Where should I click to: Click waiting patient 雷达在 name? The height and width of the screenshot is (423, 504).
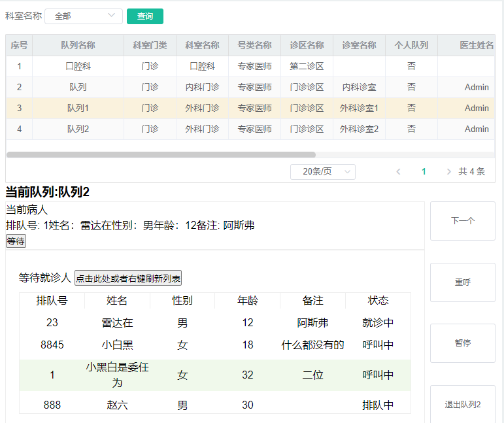[117, 323]
